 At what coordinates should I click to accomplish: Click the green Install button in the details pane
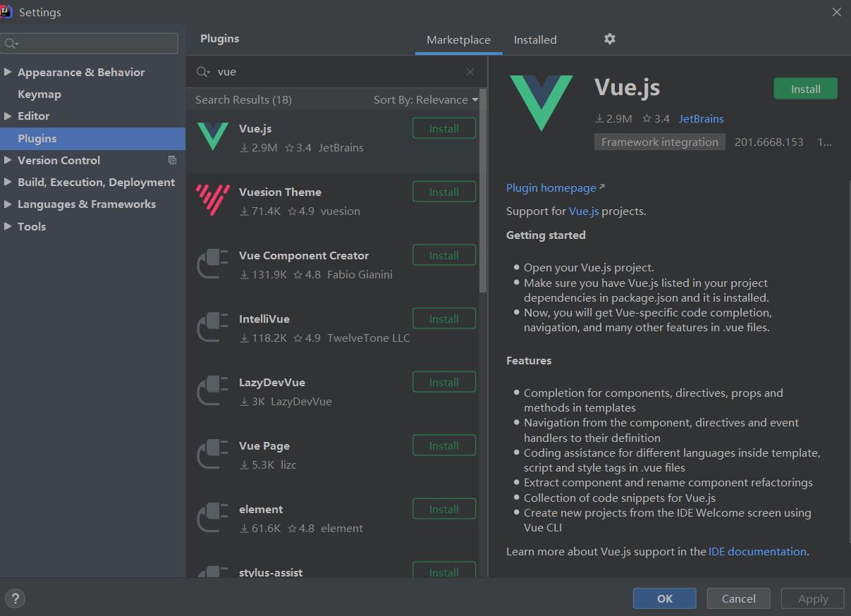pos(805,89)
